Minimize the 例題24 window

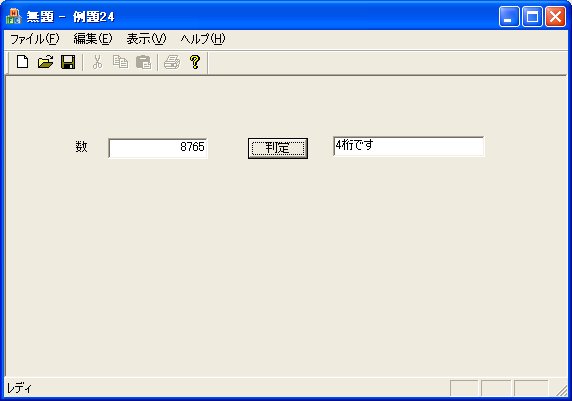tap(509, 17)
